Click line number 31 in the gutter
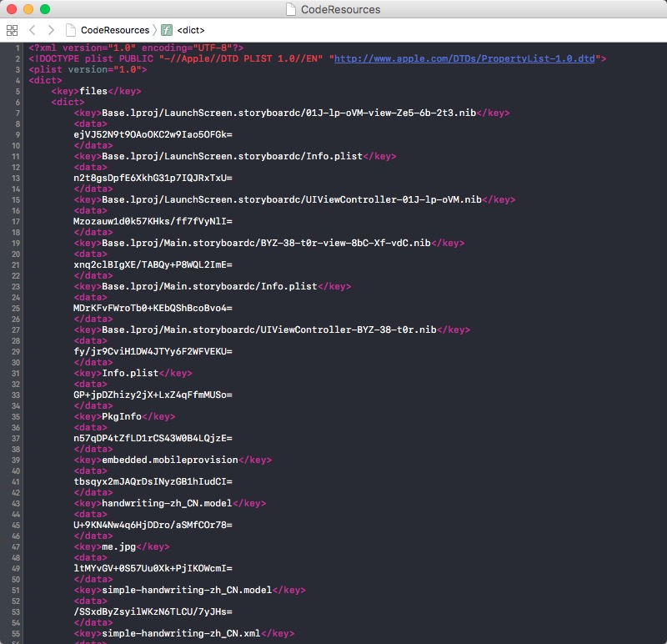This screenshot has width=667, height=644. 18,373
